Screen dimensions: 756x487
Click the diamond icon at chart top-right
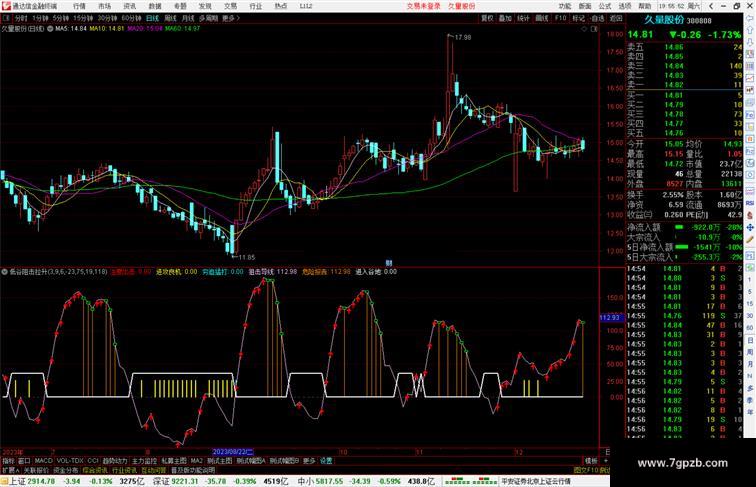click(x=584, y=29)
